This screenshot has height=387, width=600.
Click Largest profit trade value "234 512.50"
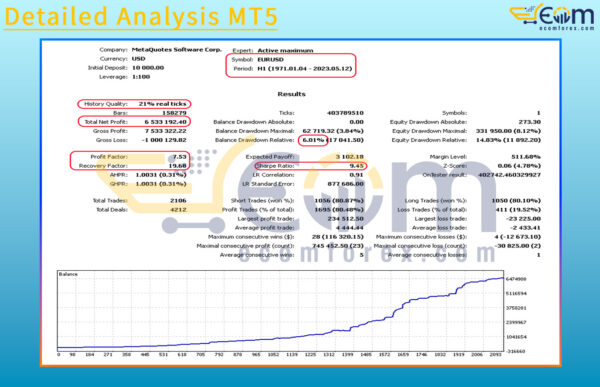[346, 219]
